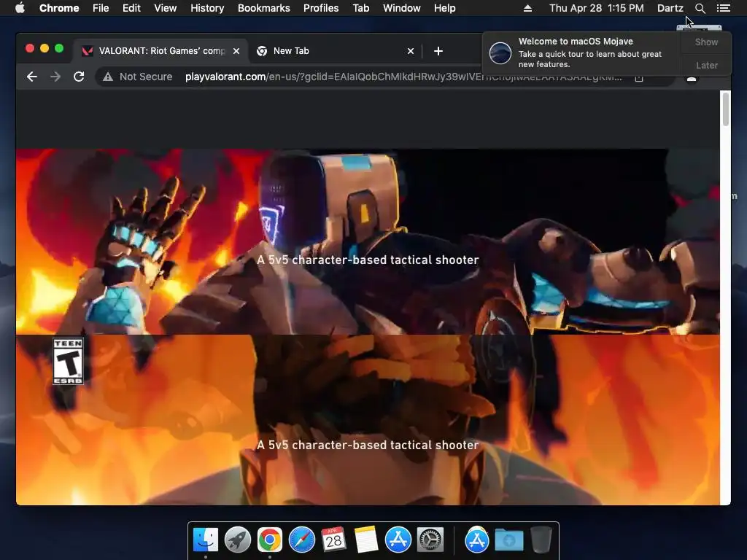Open Spotlight search magnifier icon
This screenshot has width=747, height=560.
pyautogui.click(x=700, y=8)
